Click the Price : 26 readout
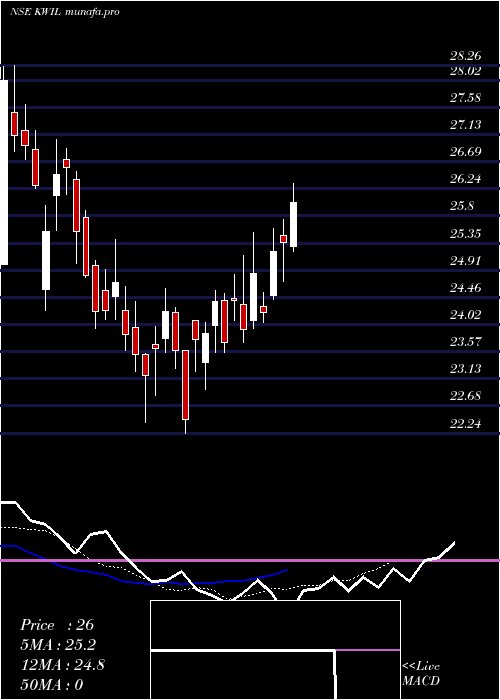The width and height of the screenshot is (500, 700). tap(57, 625)
